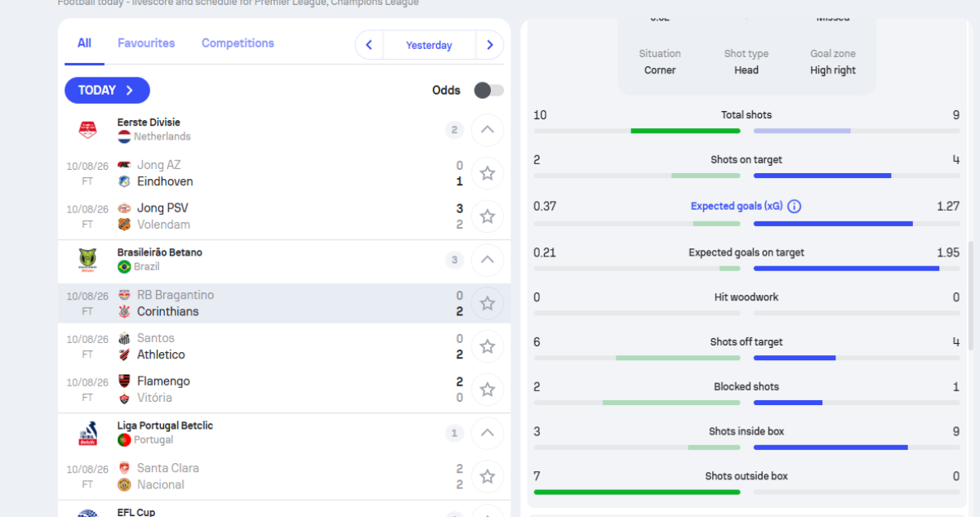980x517 pixels.
Task: Star the Jong PSV vs Volendam match
Action: coord(488,216)
